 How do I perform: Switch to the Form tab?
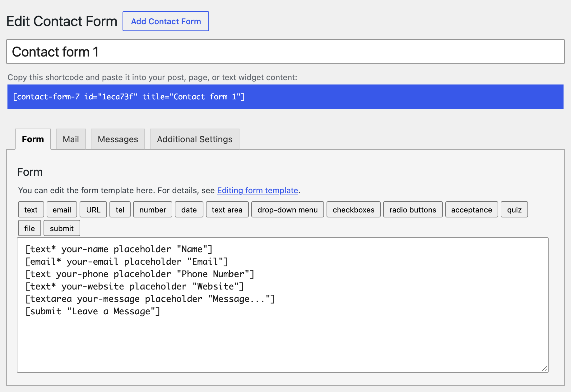coord(33,139)
